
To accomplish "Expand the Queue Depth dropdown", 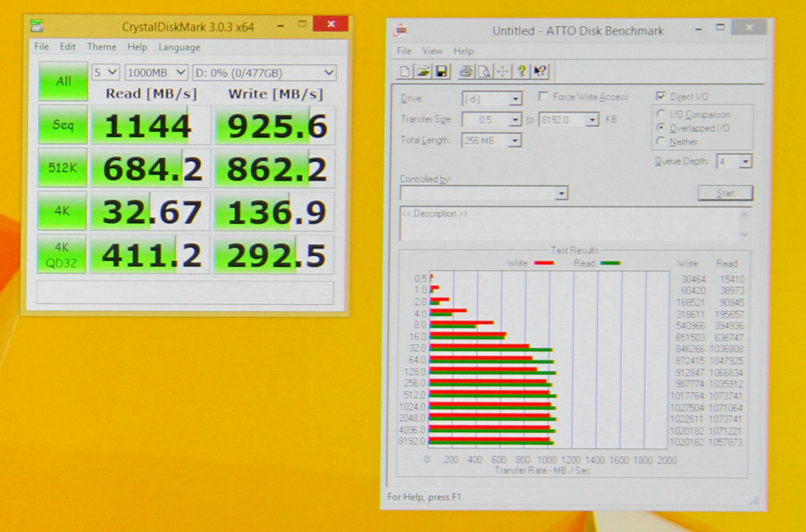I will point(746,162).
